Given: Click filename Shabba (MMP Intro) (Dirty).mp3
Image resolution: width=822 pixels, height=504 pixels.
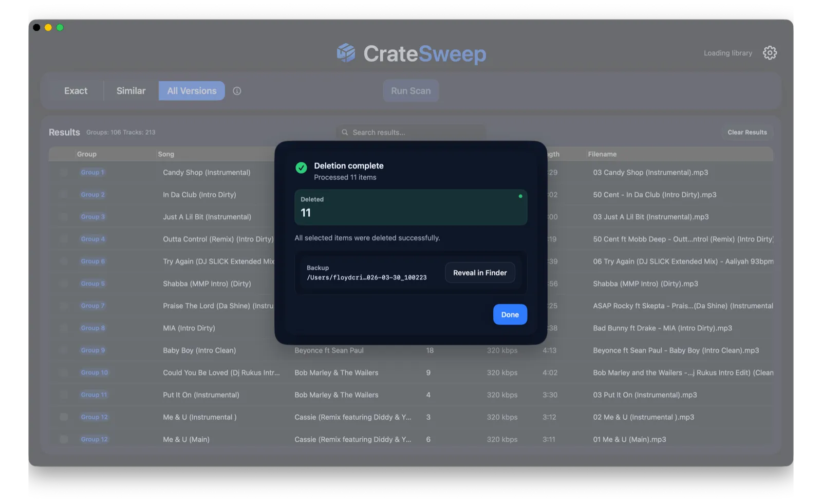Looking at the screenshot, I should coord(645,284).
